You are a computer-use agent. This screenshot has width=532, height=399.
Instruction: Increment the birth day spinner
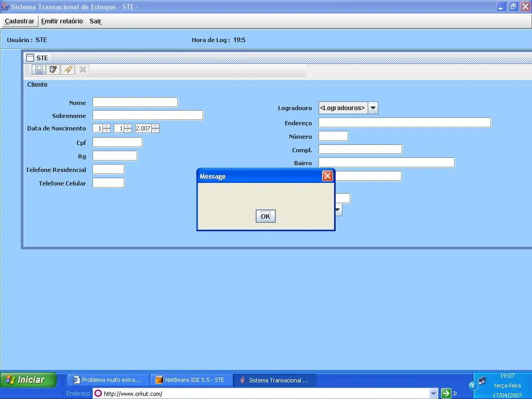coord(107,126)
